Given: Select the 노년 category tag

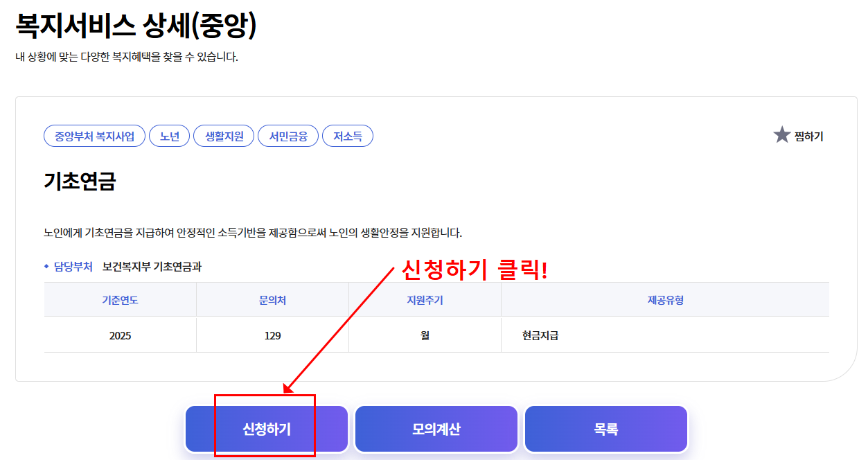Looking at the screenshot, I should (x=169, y=136).
